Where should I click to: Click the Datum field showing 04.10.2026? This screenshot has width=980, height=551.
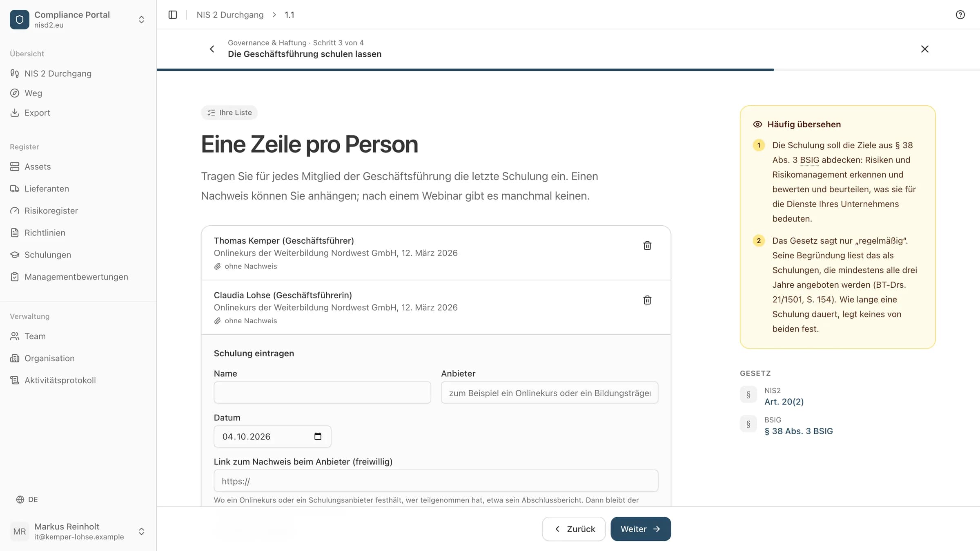[272, 436]
